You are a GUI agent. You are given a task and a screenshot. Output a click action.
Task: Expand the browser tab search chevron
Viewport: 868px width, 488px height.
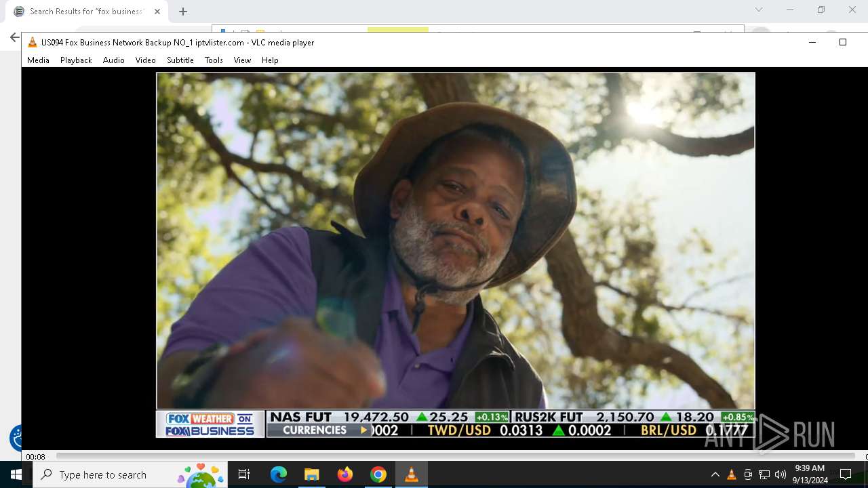(x=759, y=9)
